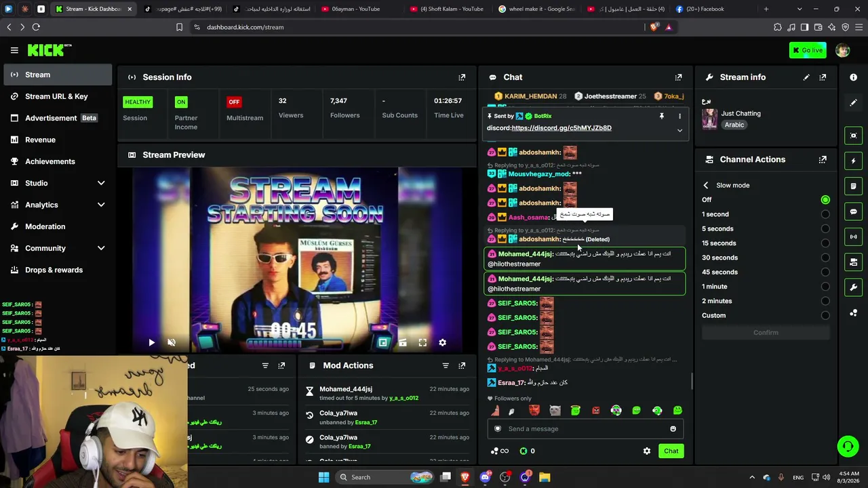Unmute the stream preview audio
Image resolution: width=868 pixels, height=488 pixels.
pos(172,343)
